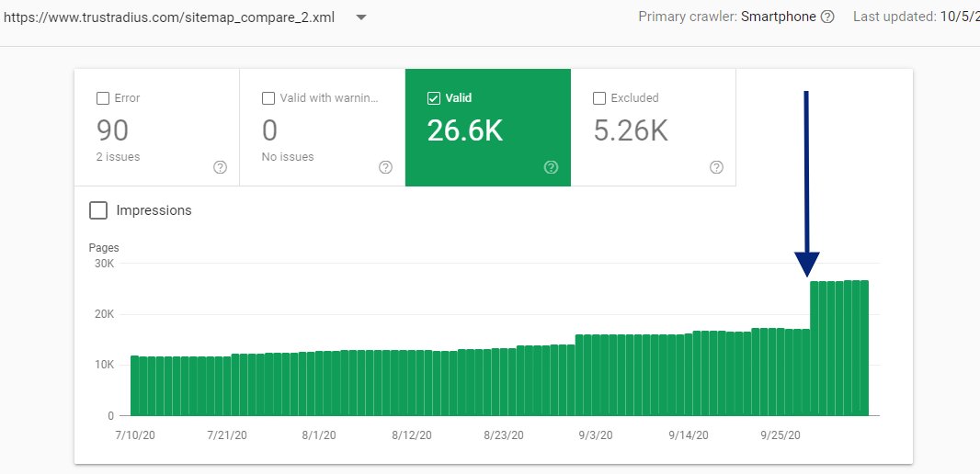Untick the Valid checkbox
This screenshot has width=980, height=474.
click(x=433, y=98)
